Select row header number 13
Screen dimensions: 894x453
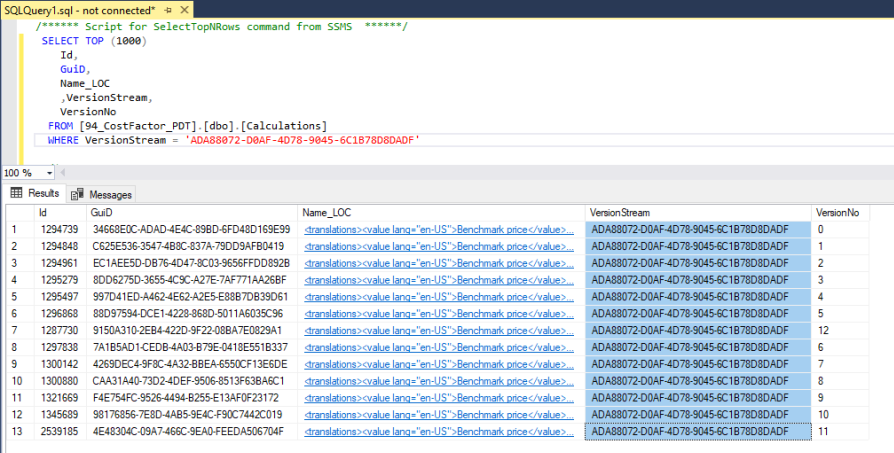coord(20,431)
